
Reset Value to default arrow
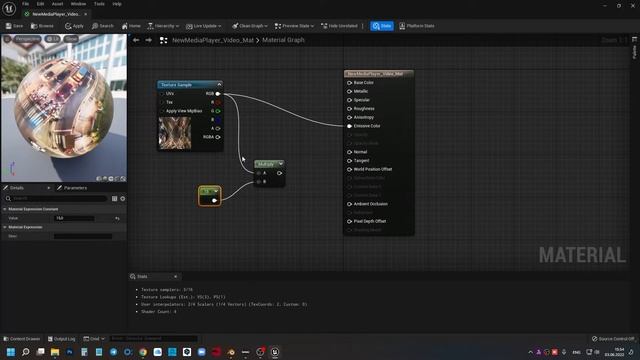click(x=118, y=218)
